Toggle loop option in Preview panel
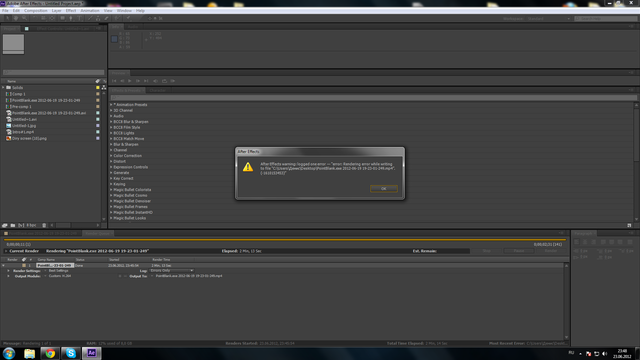The image size is (640, 360). point(164,81)
